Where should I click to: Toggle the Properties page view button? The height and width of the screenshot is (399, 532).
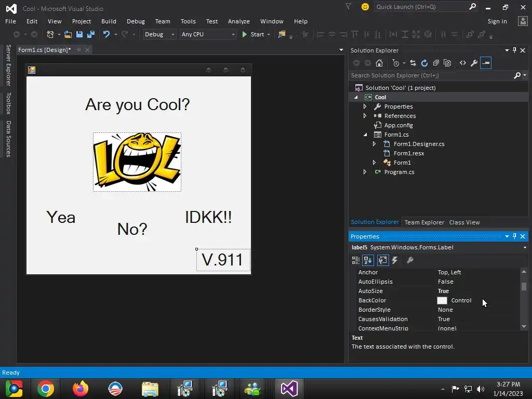(383, 260)
